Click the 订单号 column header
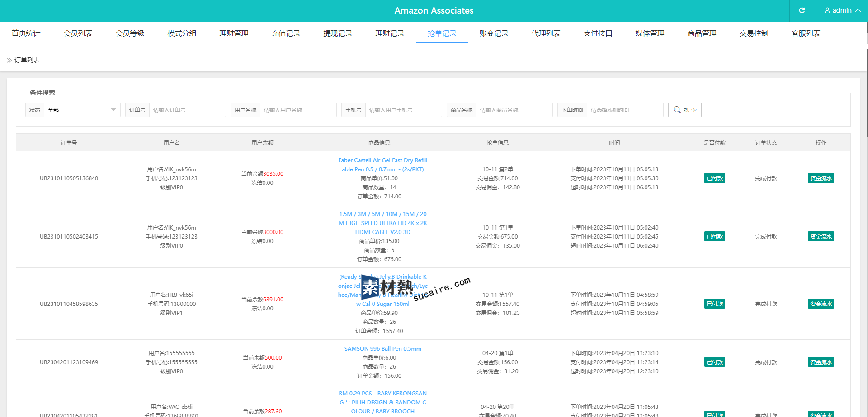 tap(69, 142)
